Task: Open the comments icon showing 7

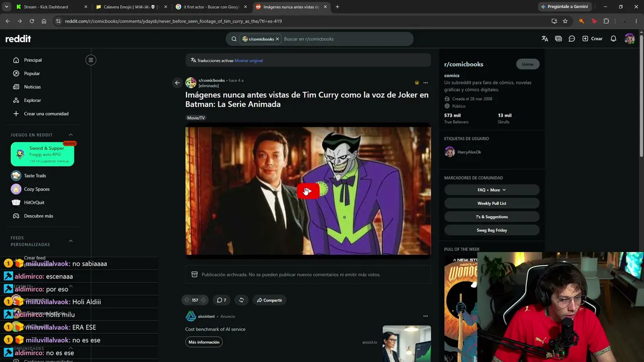Action: click(x=221, y=300)
